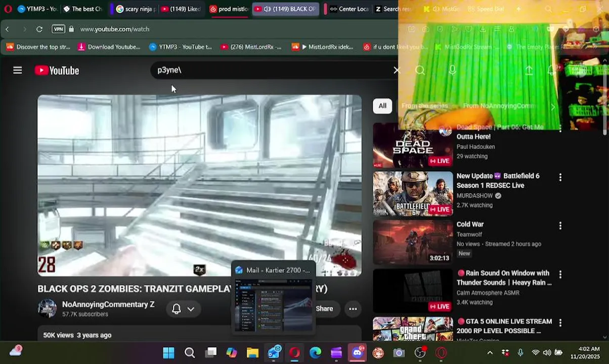This screenshot has height=364, width=609.
Task: Open Dead Space live video thumbnail
Action: [x=413, y=146]
